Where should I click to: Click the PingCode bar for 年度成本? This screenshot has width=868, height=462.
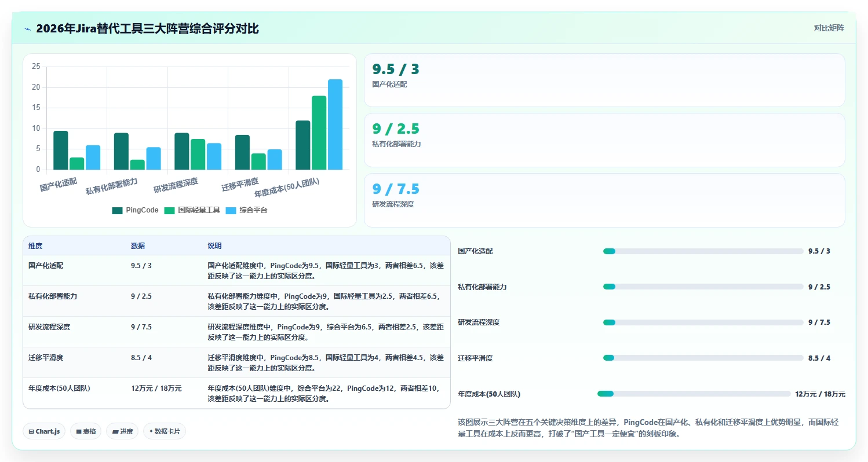tap(303, 145)
